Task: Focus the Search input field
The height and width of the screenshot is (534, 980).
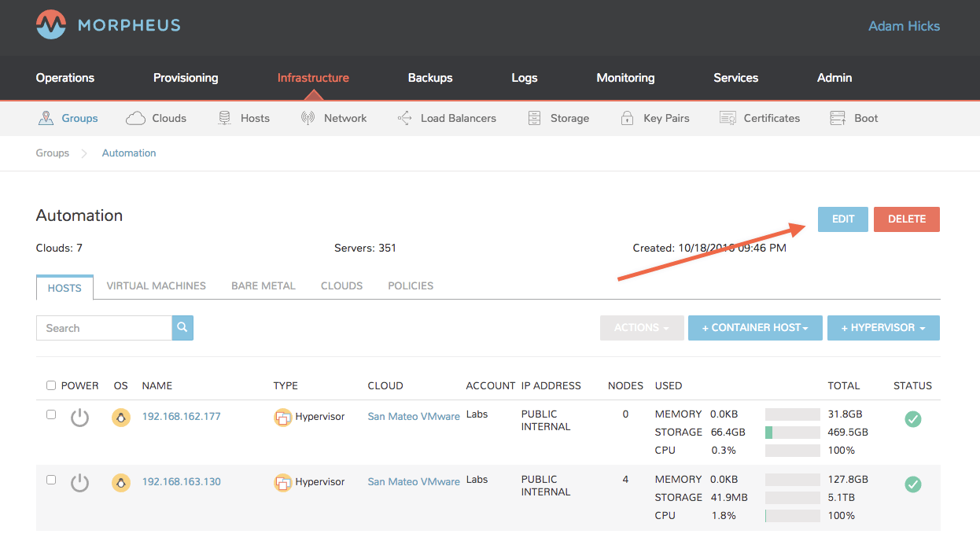Action: point(104,328)
